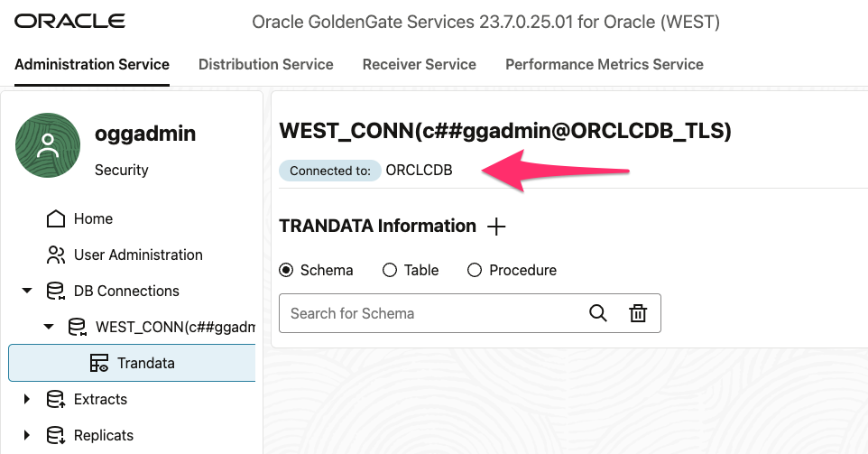The height and width of the screenshot is (454, 868).
Task: Select the Procedure radio button
Action: point(475,270)
